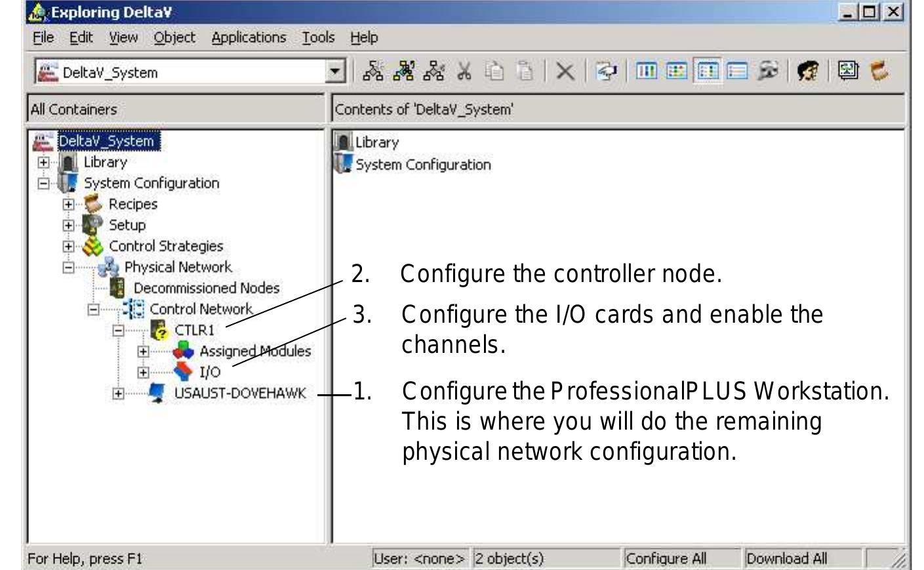The height and width of the screenshot is (570, 924).
Task: Click '2 object(s)' in status bar
Action: coord(546,558)
